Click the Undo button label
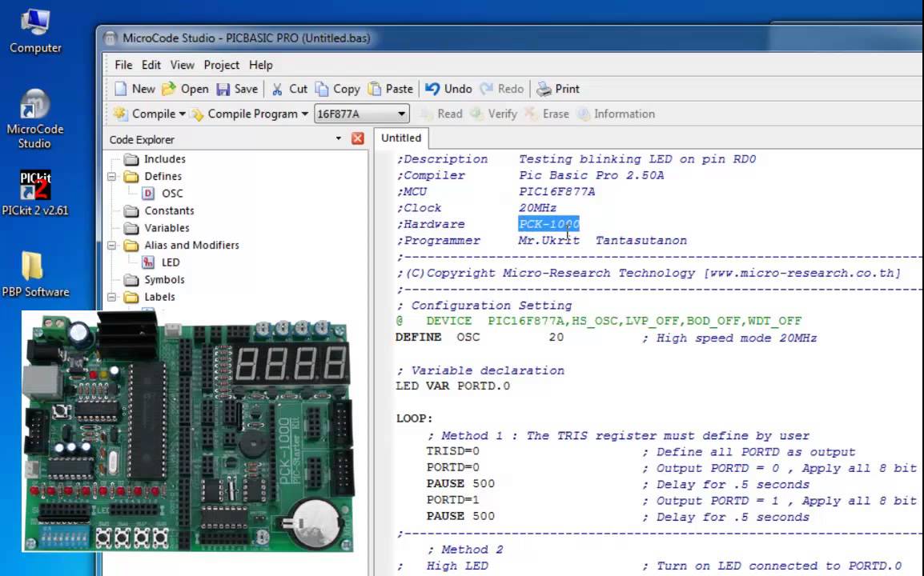The height and width of the screenshot is (576, 924). click(x=458, y=89)
